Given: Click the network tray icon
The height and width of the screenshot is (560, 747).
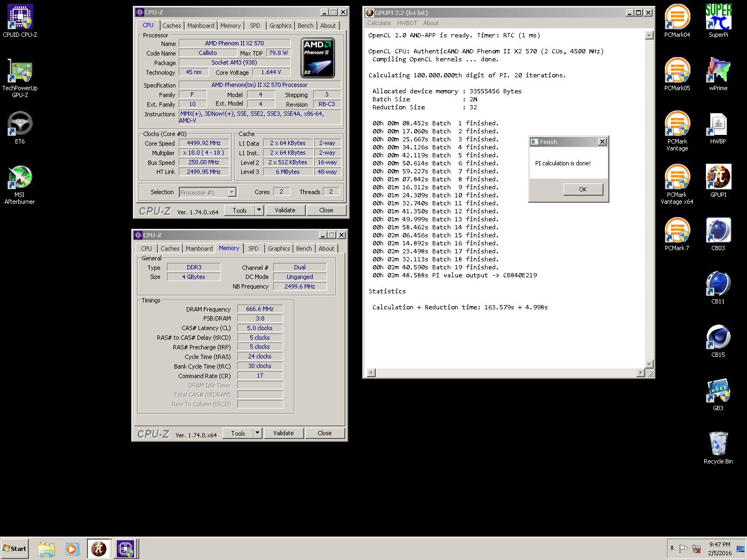Looking at the screenshot, I should [696, 549].
